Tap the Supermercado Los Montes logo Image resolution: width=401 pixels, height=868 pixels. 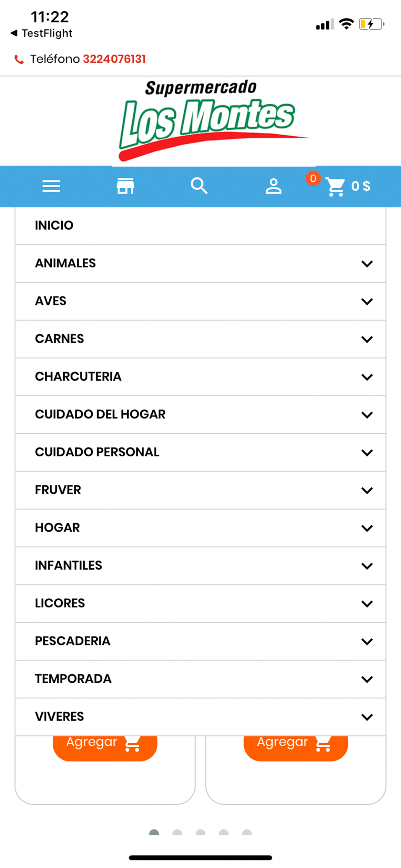(x=214, y=121)
